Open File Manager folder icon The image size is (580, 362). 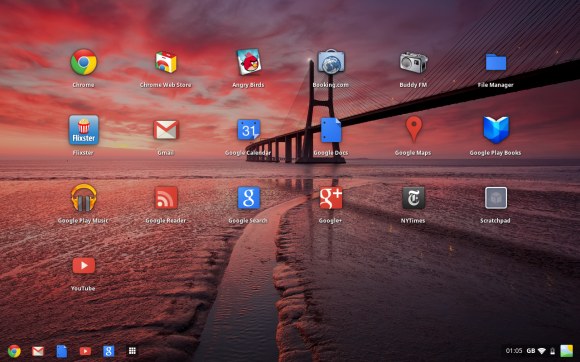[496, 62]
